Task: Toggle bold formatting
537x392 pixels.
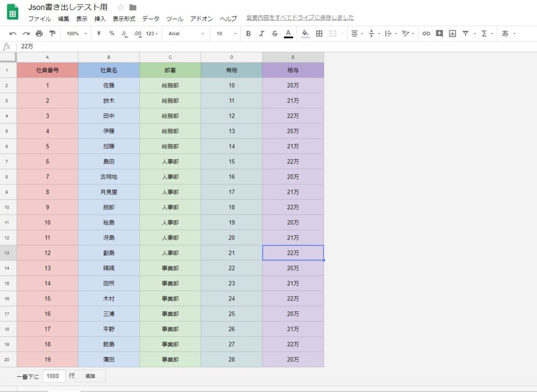Action: 248,34
